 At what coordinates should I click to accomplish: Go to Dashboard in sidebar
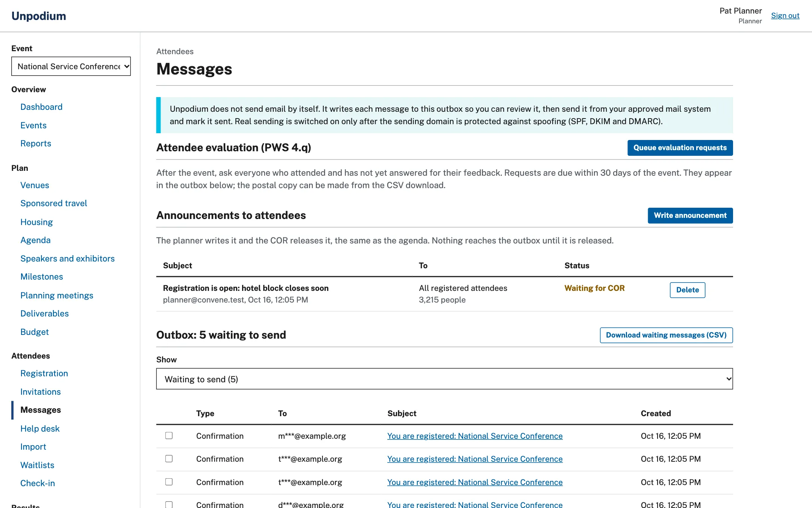pos(41,107)
